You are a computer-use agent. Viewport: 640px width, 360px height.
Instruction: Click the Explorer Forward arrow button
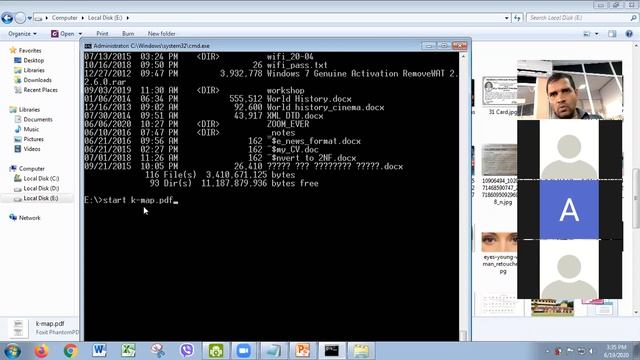point(20,18)
